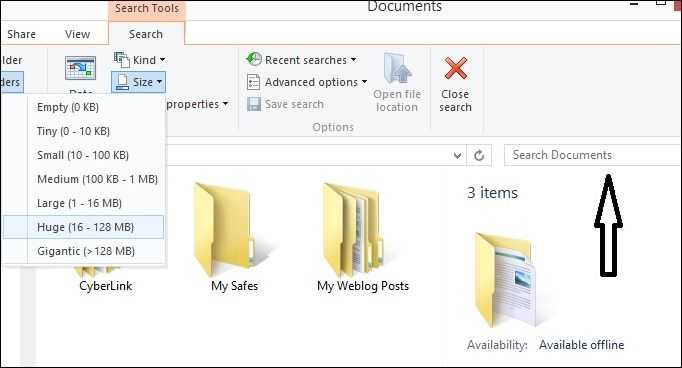This screenshot has width=682, height=368.
Task: Choose Empty (0 KB) size filter
Action: point(84,107)
